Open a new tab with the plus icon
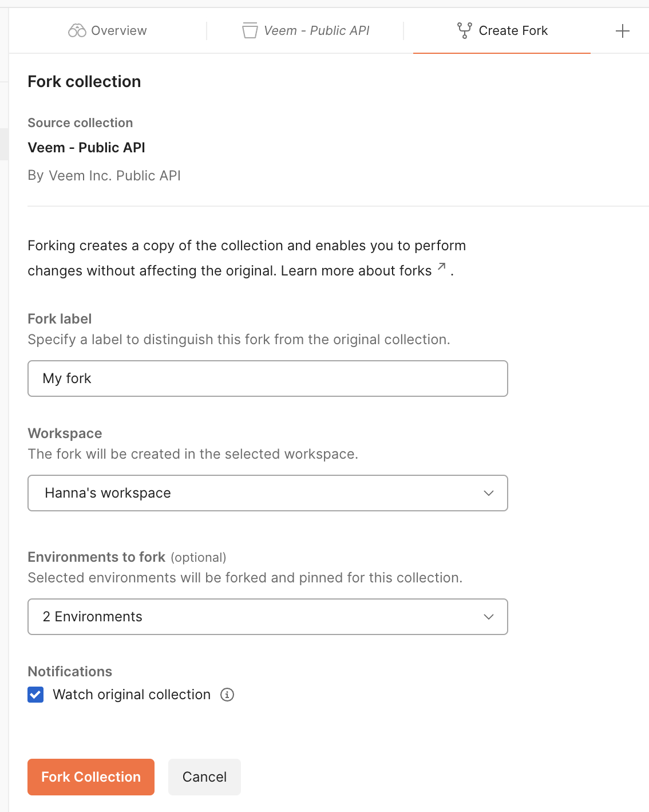The image size is (649, 812). coord(623,31)
